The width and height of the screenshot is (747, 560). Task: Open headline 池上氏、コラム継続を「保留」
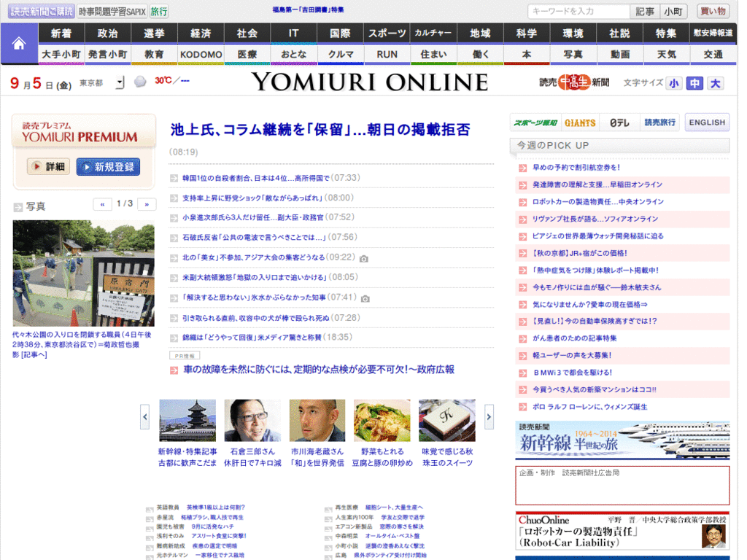point(320,130)
